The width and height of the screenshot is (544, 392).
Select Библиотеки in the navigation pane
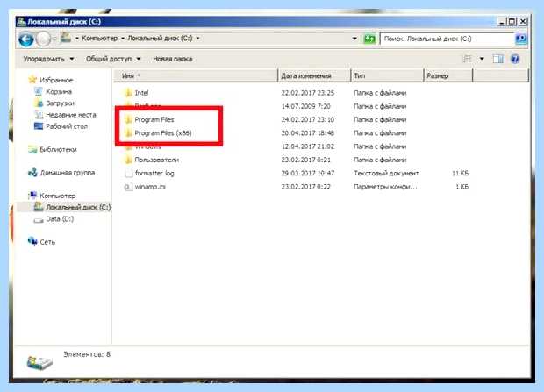pos(58,149)
